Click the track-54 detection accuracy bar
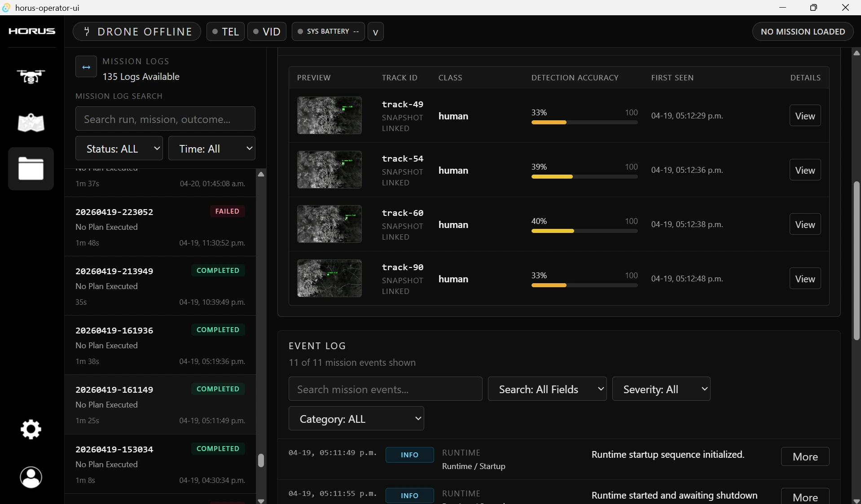861x504 pixels. [x=584, y=177]
